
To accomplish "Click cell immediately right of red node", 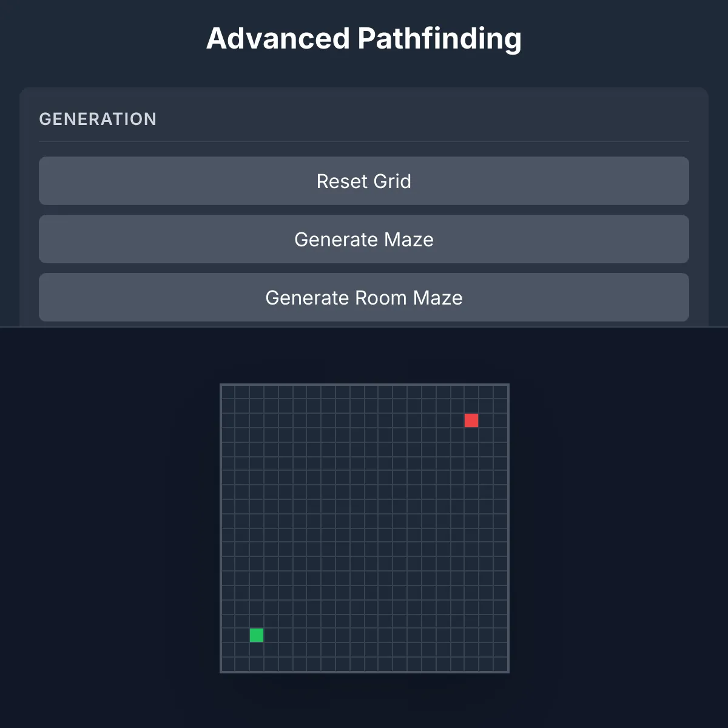I will [486, 420].
